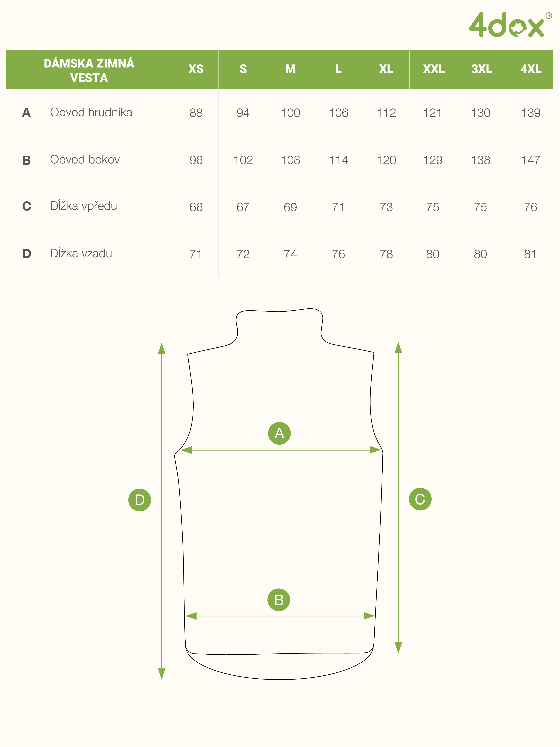The height and width of the screenshot is (747, 560).
Task: Click the green circle A marker on the vest
Action: [x=279, y=433]
